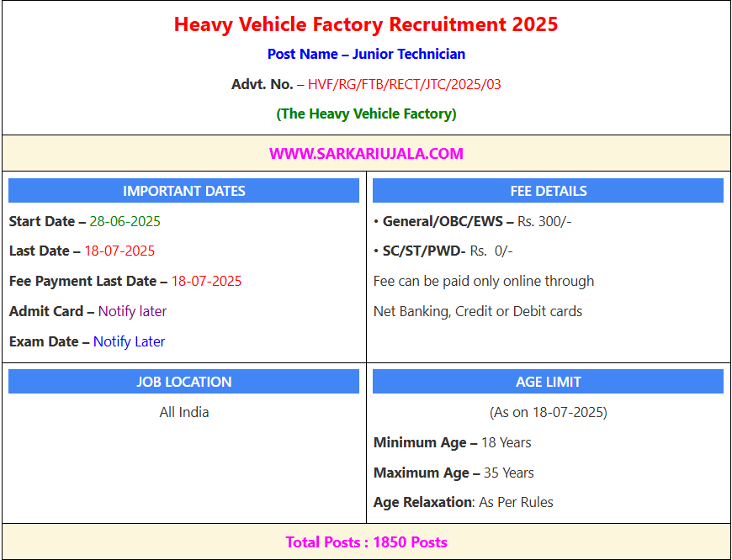Click the Minimum Age 18 Years row
Viewport: 732px width, 560px height.
(x=452, y=442)
